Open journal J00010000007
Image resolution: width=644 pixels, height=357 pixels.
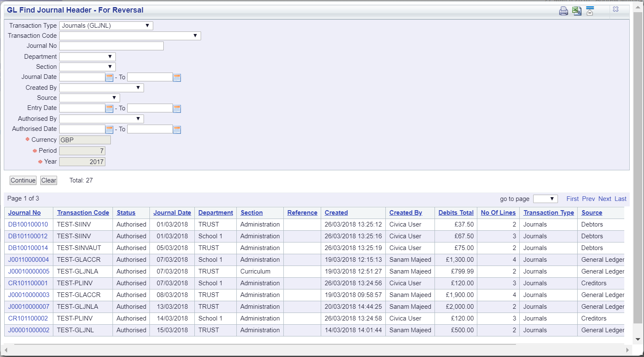pos(29,307)
